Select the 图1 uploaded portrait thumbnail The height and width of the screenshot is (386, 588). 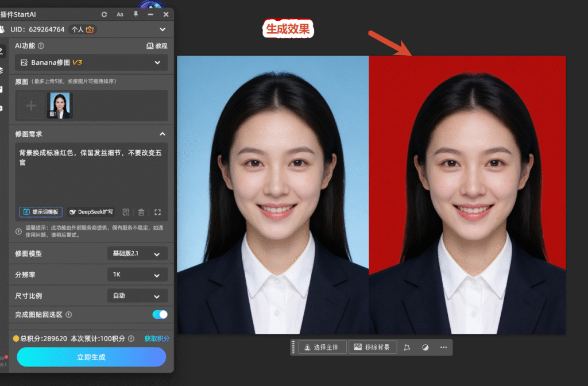pyautogui.click(x=60, y=106)
